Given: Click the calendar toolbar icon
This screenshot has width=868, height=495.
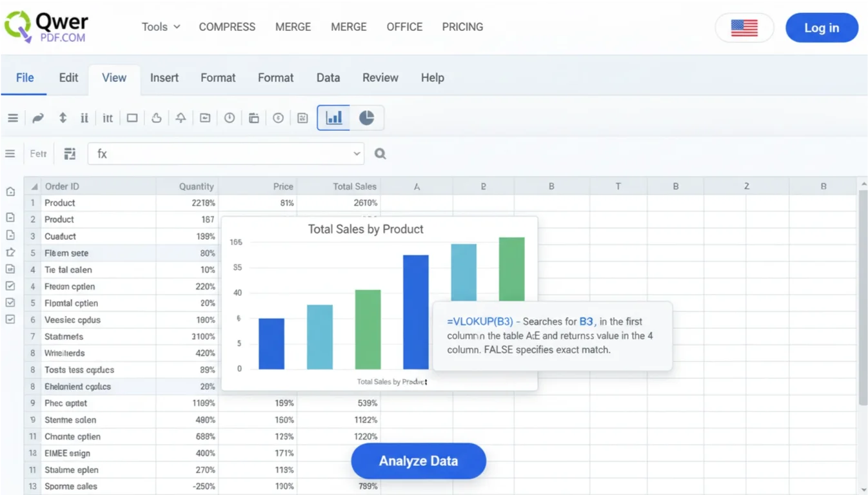Looking at the screenshot, I should 253,118.
